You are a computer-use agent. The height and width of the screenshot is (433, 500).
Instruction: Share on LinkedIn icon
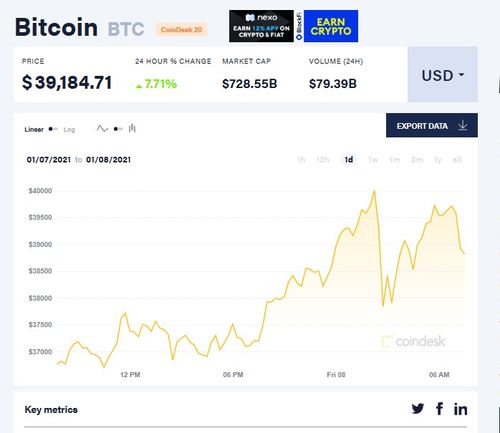(460, 409)
